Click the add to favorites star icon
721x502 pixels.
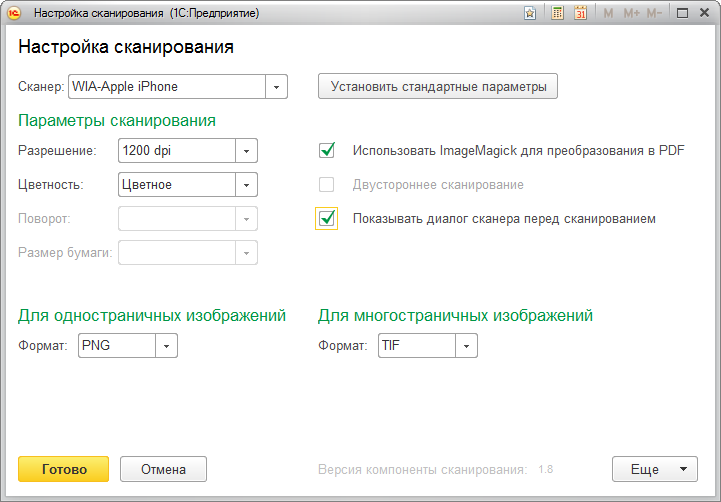pos(530,14)
